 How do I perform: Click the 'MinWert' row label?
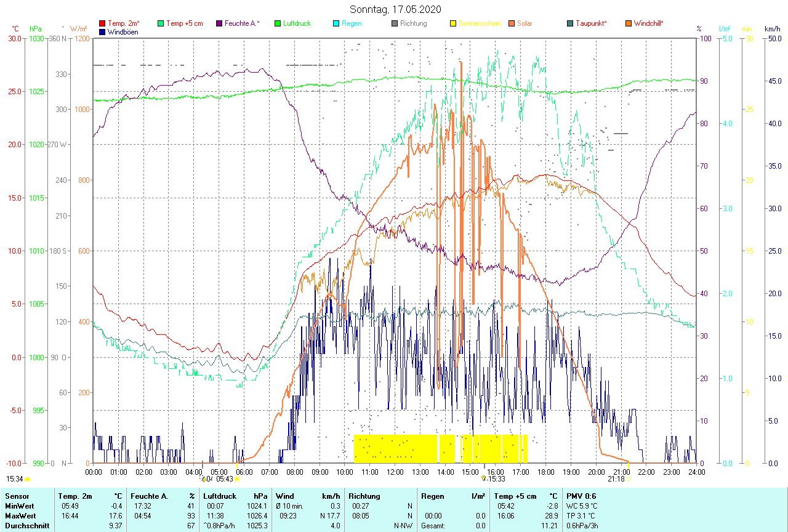coord(18,506)
